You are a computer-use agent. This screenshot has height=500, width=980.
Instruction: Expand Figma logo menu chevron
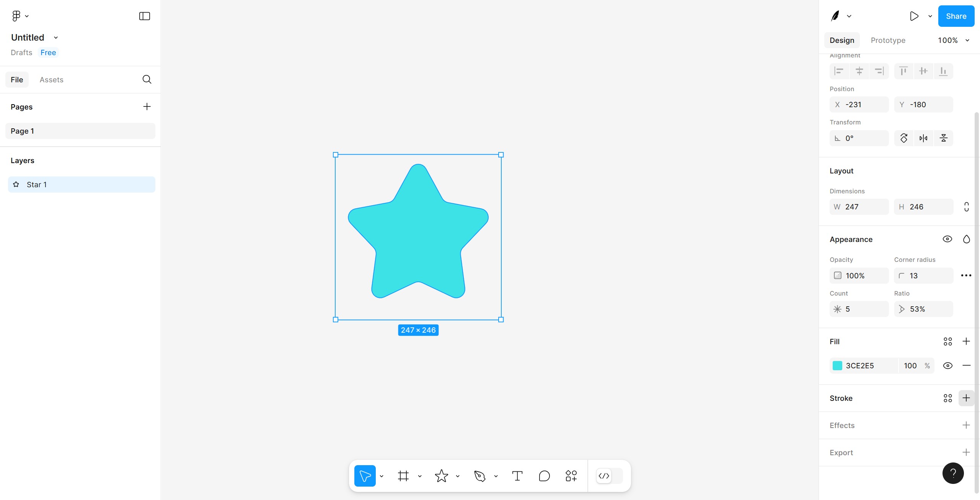(x=27, y=16)
